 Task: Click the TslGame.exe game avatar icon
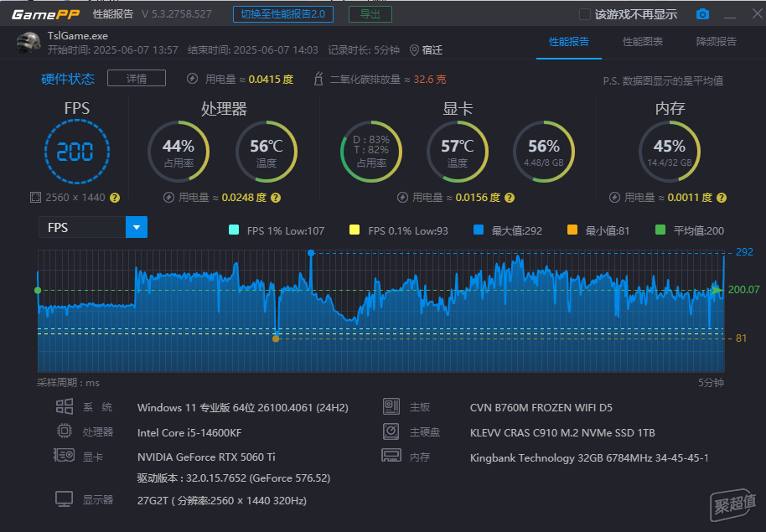point(28,43)
